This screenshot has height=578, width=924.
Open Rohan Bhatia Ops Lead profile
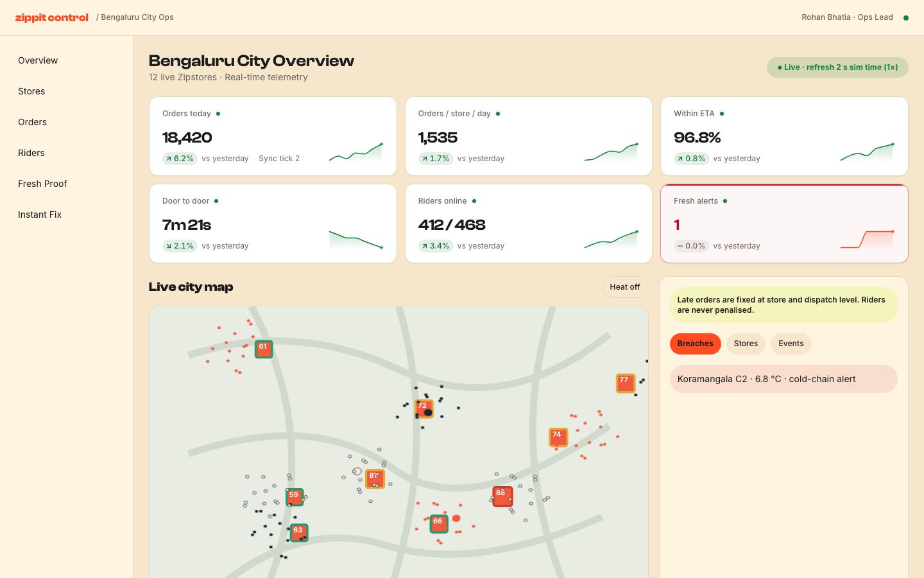[847, 17]
